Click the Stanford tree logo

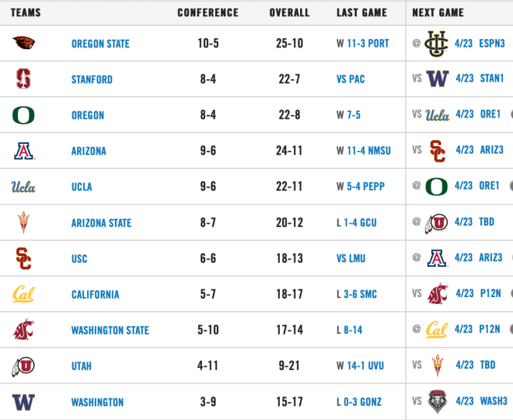point(23,79)
